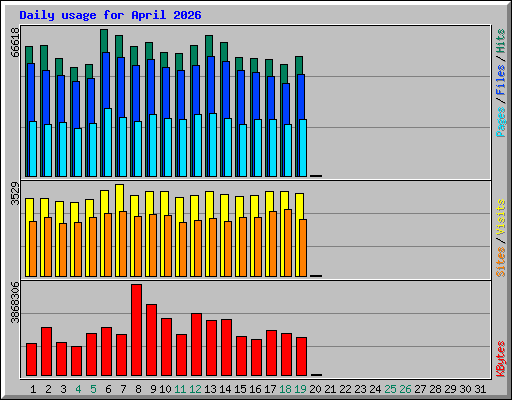The width and height of the screenshot is (512, 400).
Task: Select day label 15 on the x-axis
Action: pyautogui.click(x=240, y=389)
